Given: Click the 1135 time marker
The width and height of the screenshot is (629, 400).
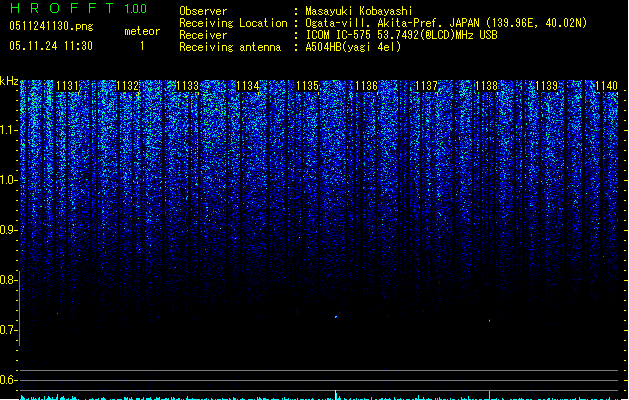Looking at the screenshot, I should 307,86.
